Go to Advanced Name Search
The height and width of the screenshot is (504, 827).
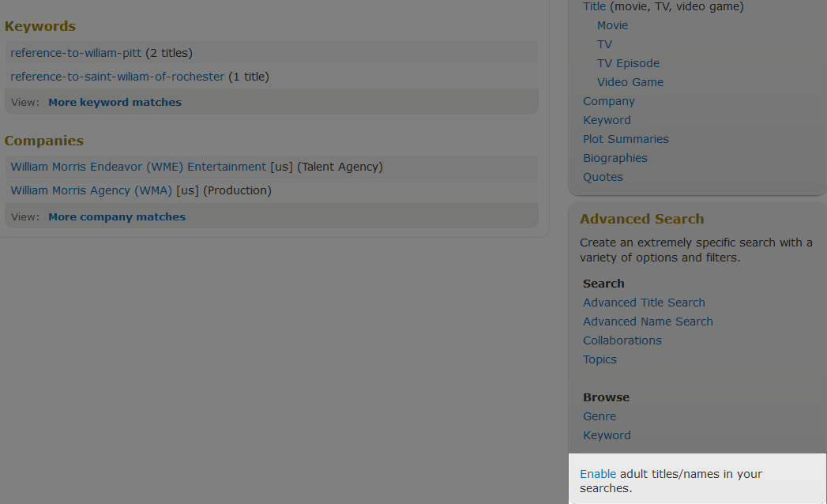(x=648, y=322)
